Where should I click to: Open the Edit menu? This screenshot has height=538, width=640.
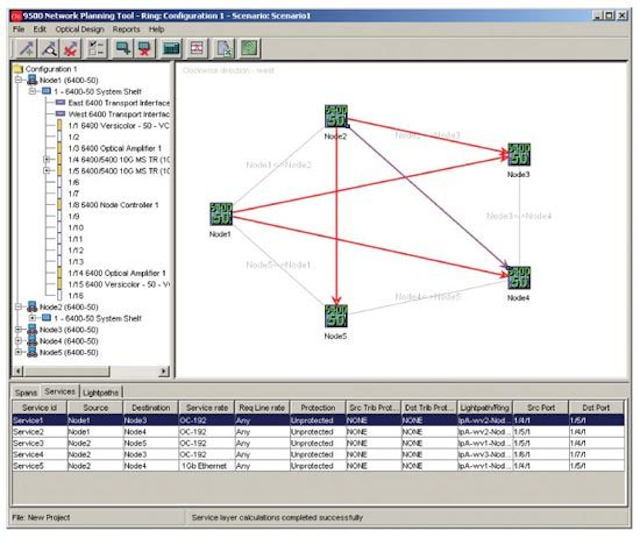[x=40, y=29]
